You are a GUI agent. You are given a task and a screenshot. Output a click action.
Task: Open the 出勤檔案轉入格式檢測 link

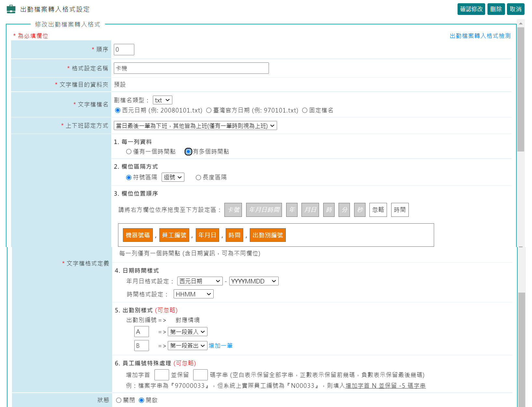click(x=479, y=36)
